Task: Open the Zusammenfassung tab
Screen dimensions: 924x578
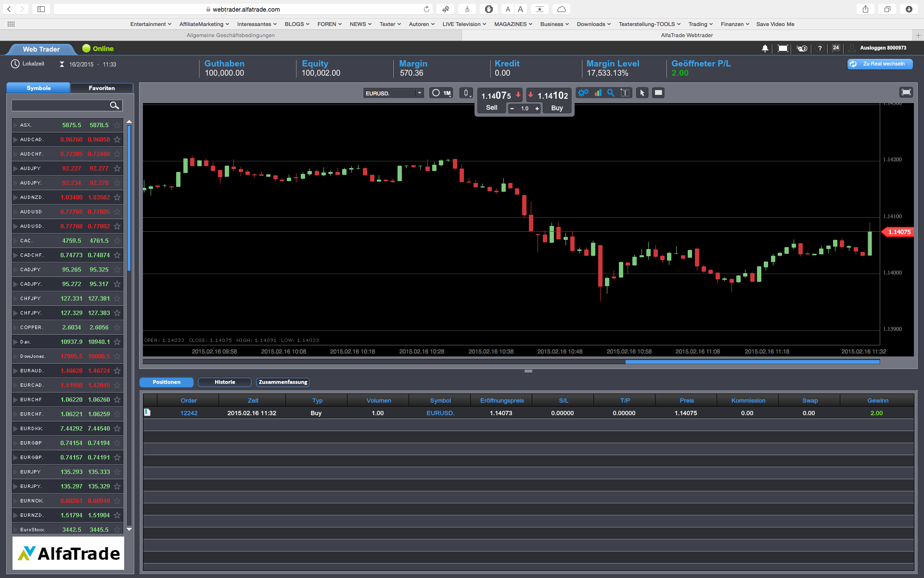Action: 283,382
